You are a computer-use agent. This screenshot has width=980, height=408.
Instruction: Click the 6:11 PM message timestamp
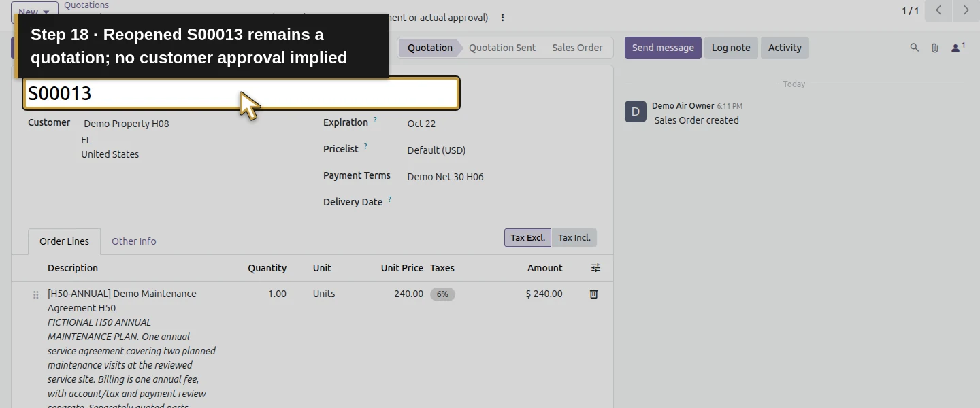click(x=730, y=106)
